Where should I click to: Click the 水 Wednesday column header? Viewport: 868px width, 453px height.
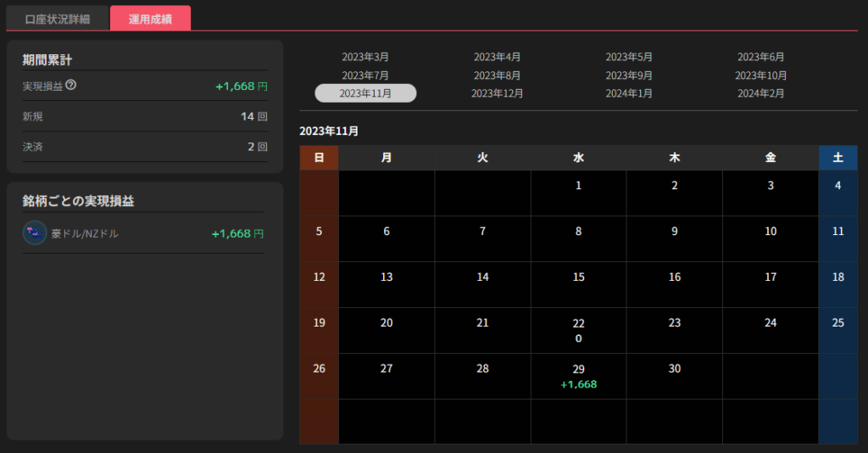(578, 158)
